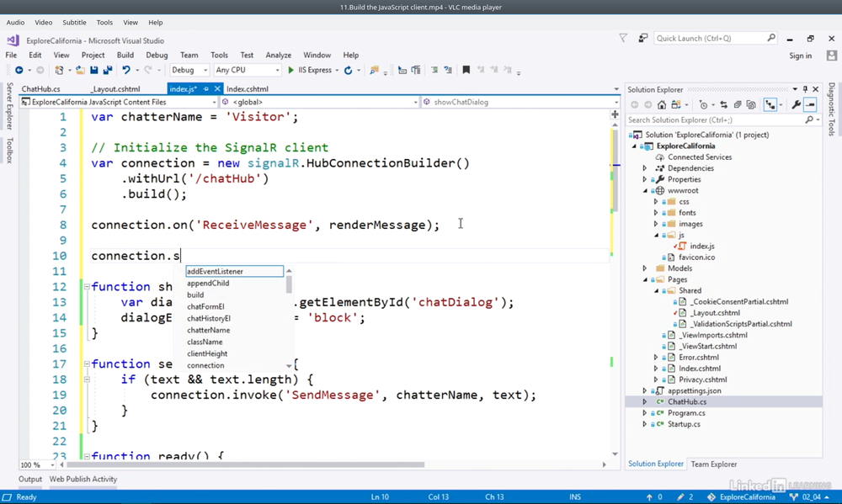Expand the Dependencies node
The height and width of the screenshot is (504, 842).
pyautogui.click(x=645, y=168)
